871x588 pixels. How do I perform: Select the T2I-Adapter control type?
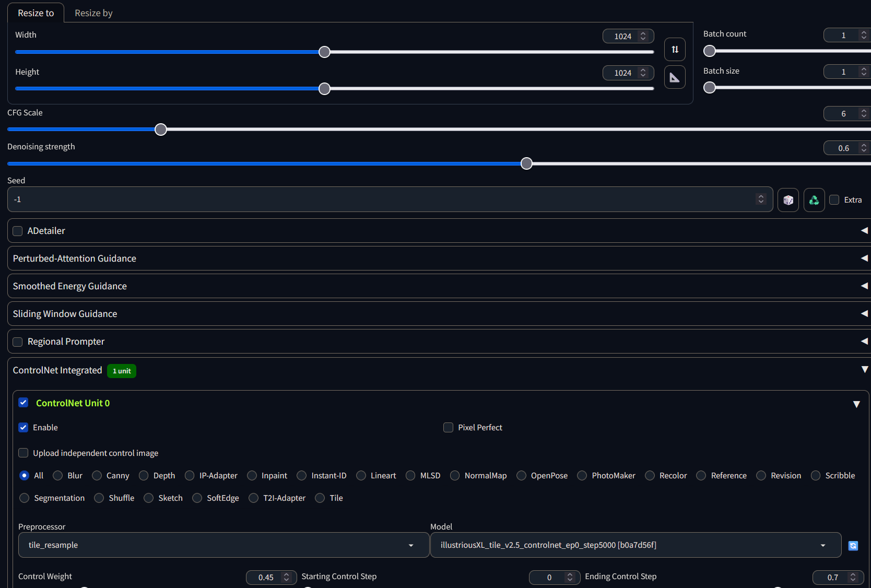(254, 498)
